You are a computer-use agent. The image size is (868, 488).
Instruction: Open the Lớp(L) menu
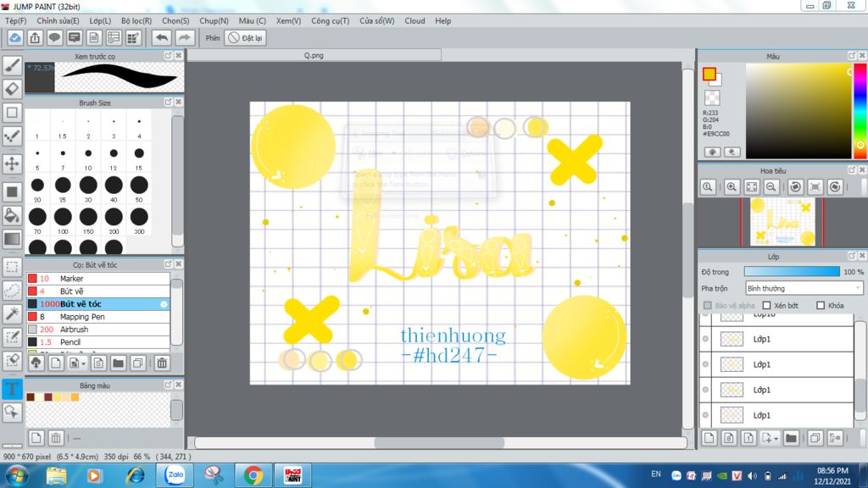point(100,20)
